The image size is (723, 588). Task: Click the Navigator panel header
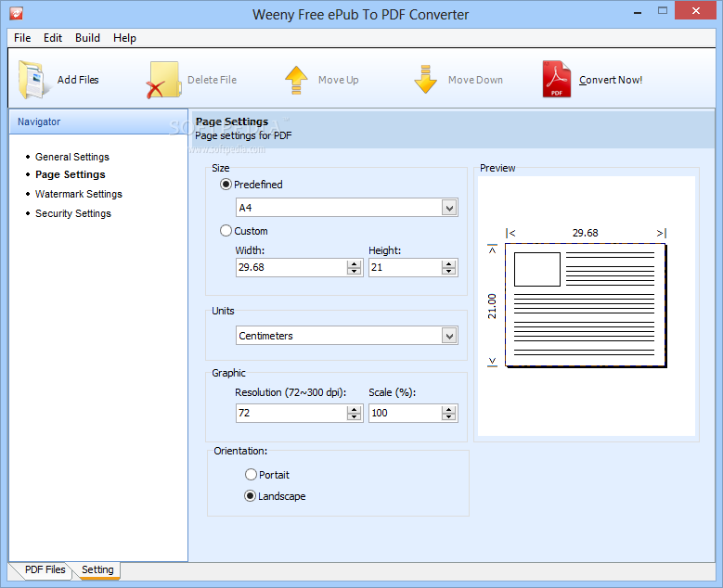[98, 121]
